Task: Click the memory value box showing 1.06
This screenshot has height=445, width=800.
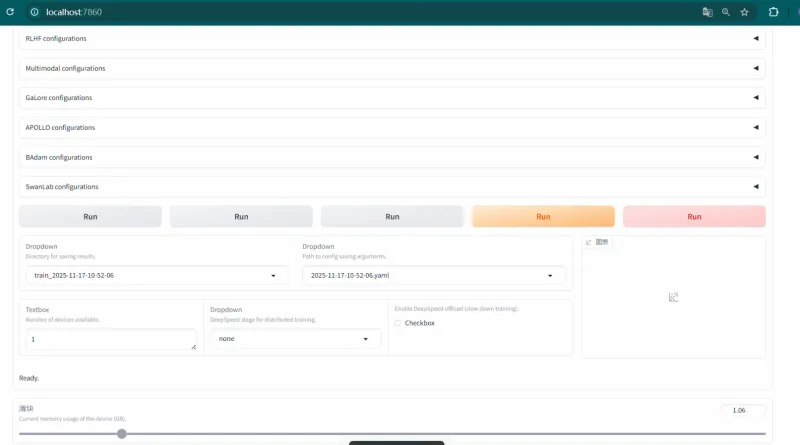Action: [x=742, y=410]
